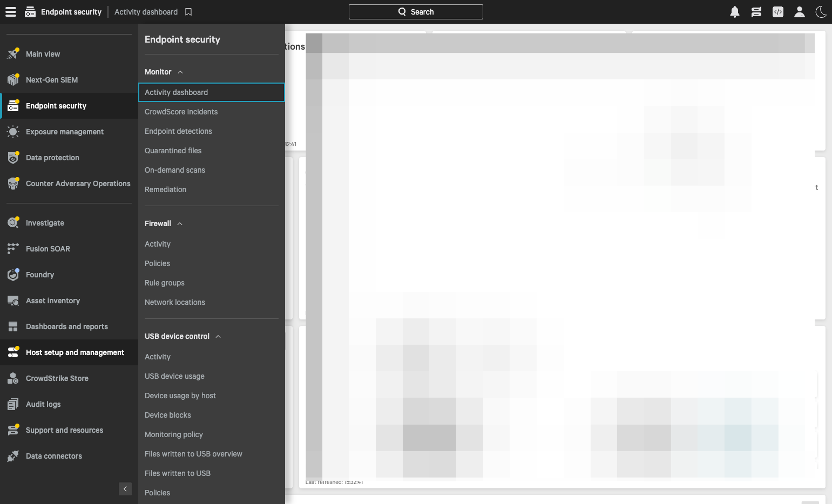Click the Endpoint security flyout panel heading
The width and height of the screenshot is (832, 504).
click(x=182, y=39)
